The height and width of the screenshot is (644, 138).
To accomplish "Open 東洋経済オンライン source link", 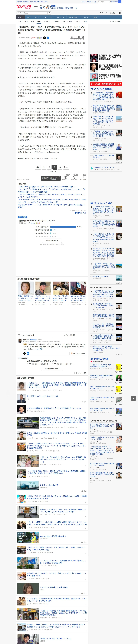I will [80, 213].
